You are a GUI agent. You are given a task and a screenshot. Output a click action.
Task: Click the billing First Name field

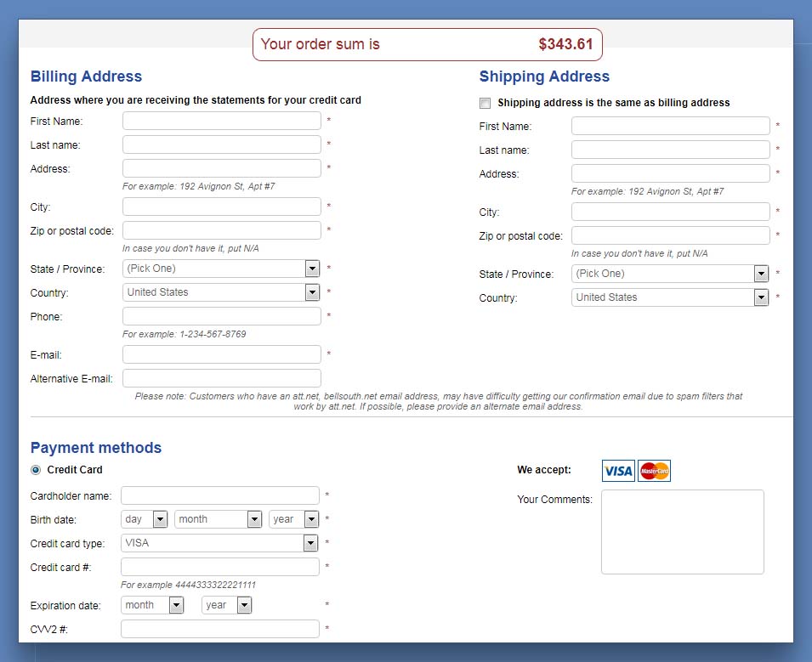[222, 121]
